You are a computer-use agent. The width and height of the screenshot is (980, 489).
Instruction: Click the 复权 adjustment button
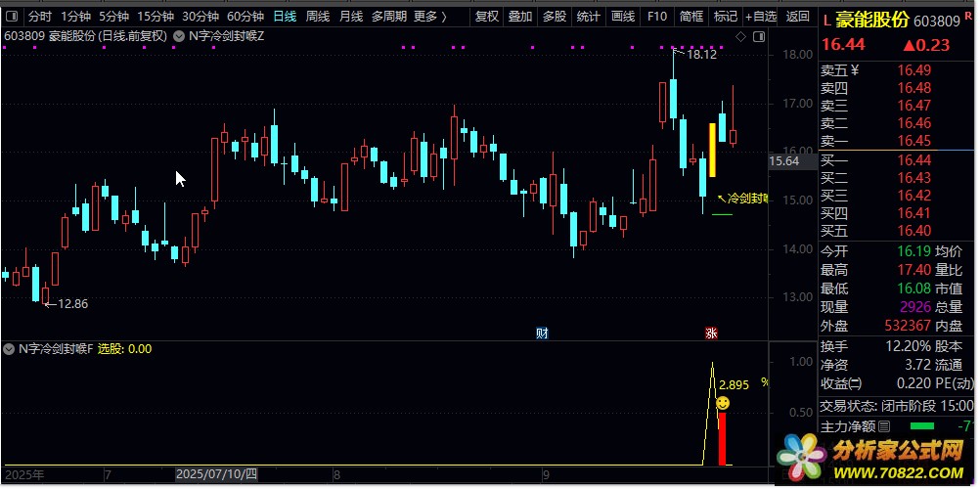point(487,17)
